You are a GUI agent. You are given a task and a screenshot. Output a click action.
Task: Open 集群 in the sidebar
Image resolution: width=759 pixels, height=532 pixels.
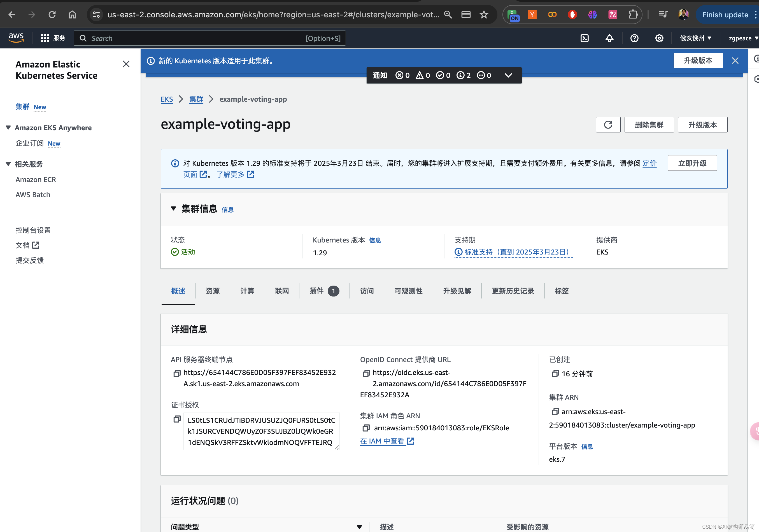22,107
